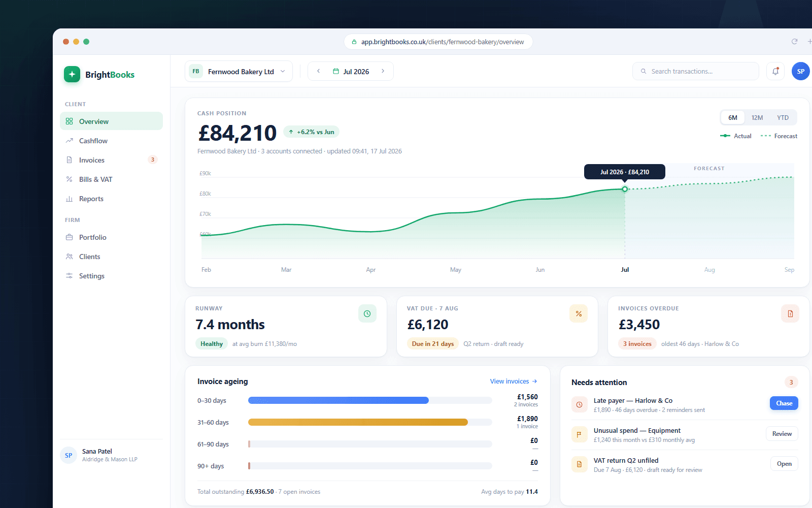812x508 pixels.
Task: Click the Sana Patel avatar in sidebar
Action: point(69,455)
